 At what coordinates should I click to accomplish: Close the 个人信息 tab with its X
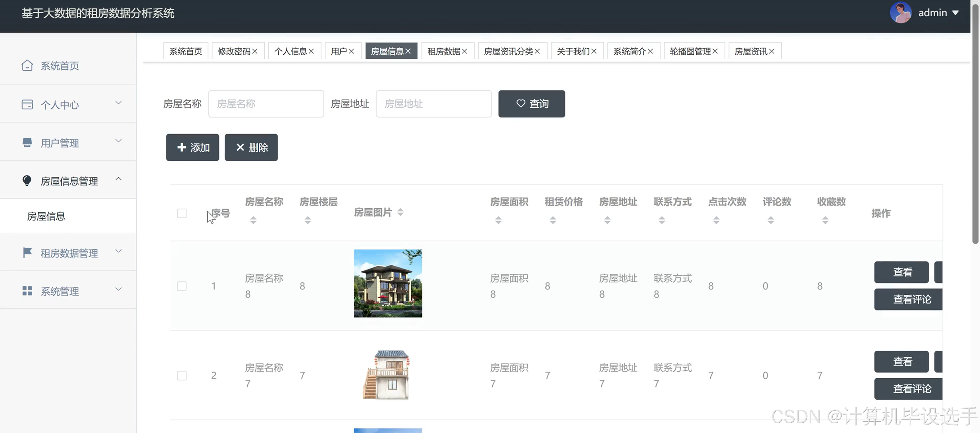click(311, 51)
